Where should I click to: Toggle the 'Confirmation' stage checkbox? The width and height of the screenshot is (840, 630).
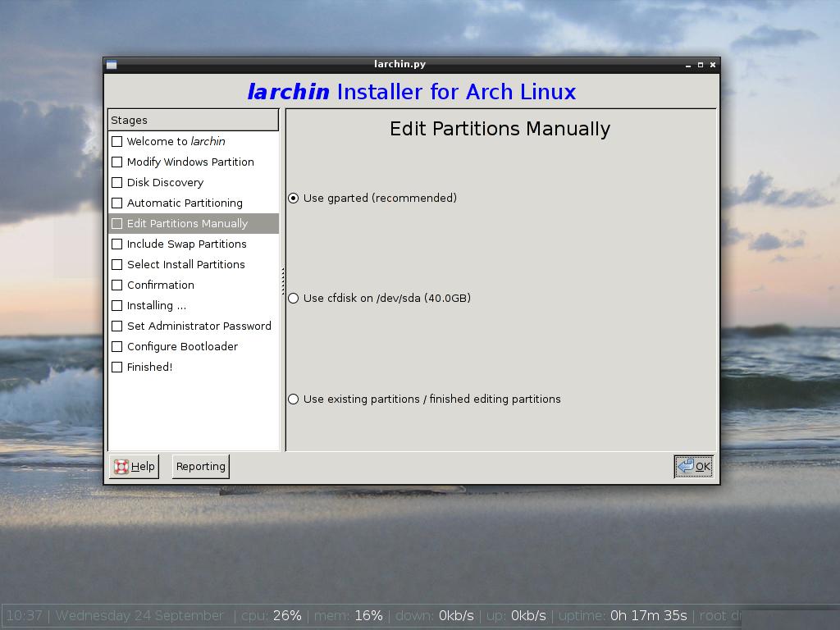(x=116, y=285)
